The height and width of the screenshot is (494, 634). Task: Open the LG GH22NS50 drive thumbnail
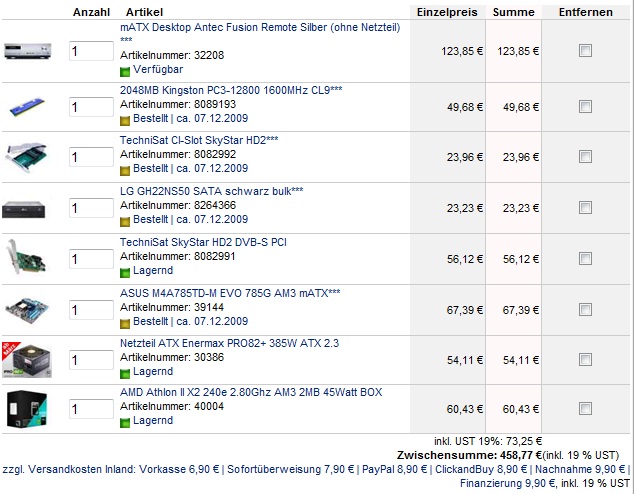(x=23, y=210)
